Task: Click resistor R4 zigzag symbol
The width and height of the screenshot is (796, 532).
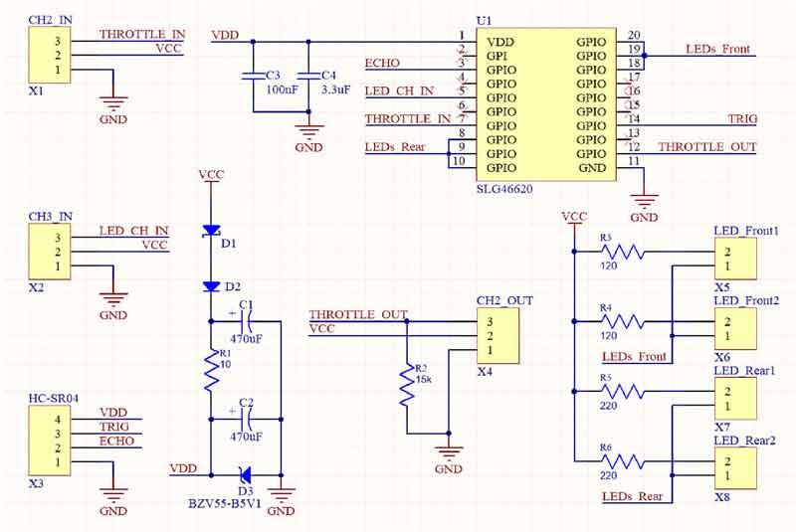Action: 623,321
